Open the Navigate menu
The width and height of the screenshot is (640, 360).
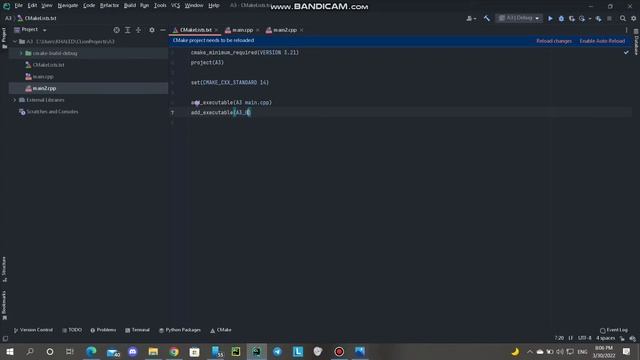pos(68,5)
